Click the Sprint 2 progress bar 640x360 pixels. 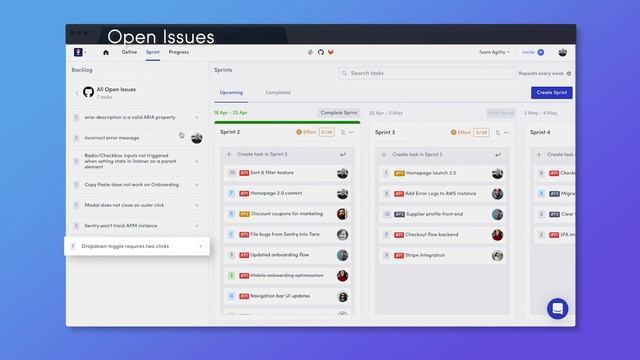pos(287,122)
